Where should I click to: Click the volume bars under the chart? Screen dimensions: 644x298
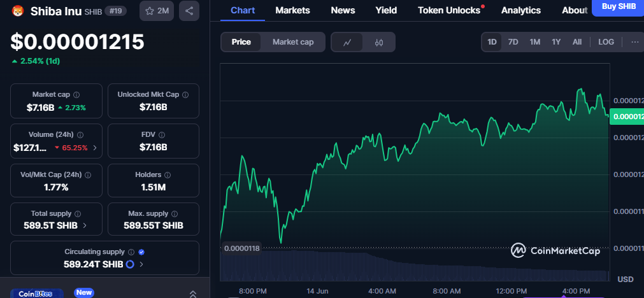tap(415, 265)
